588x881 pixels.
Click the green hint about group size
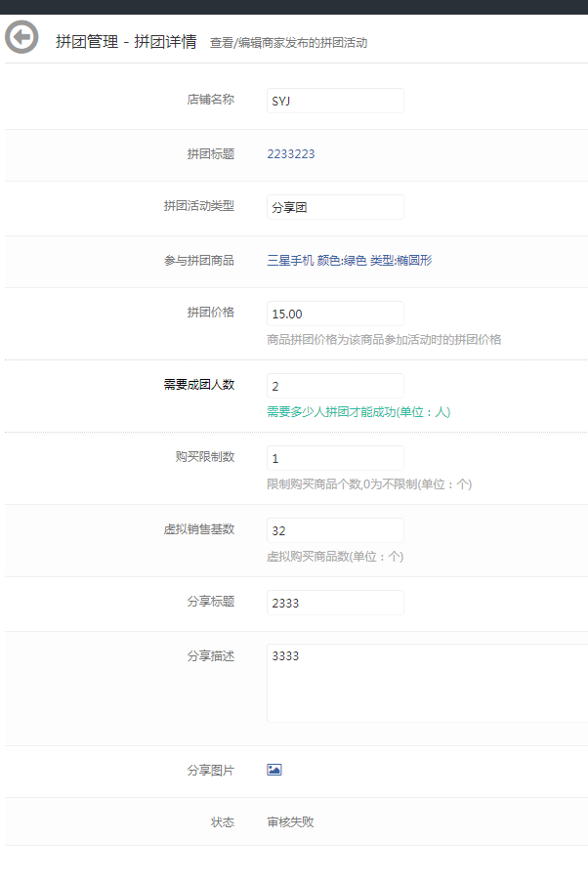[x=358, y=412]
